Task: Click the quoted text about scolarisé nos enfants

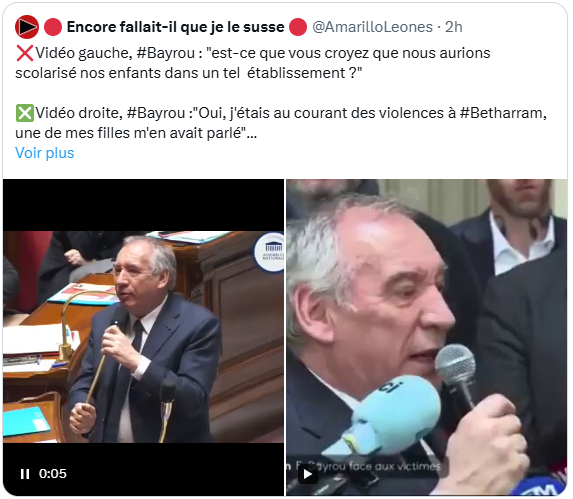Action: click(188, 63)
